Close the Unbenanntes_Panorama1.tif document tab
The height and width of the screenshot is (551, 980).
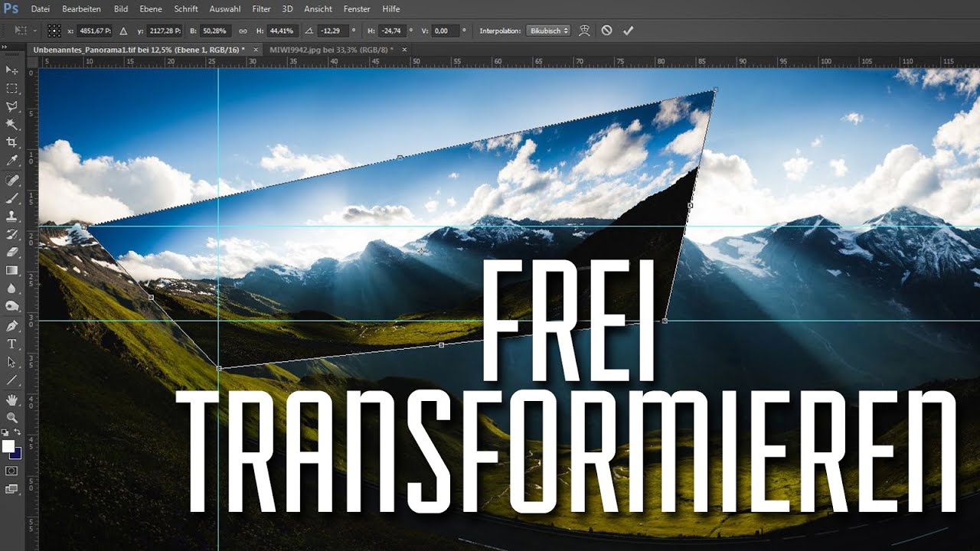point(254,49)
